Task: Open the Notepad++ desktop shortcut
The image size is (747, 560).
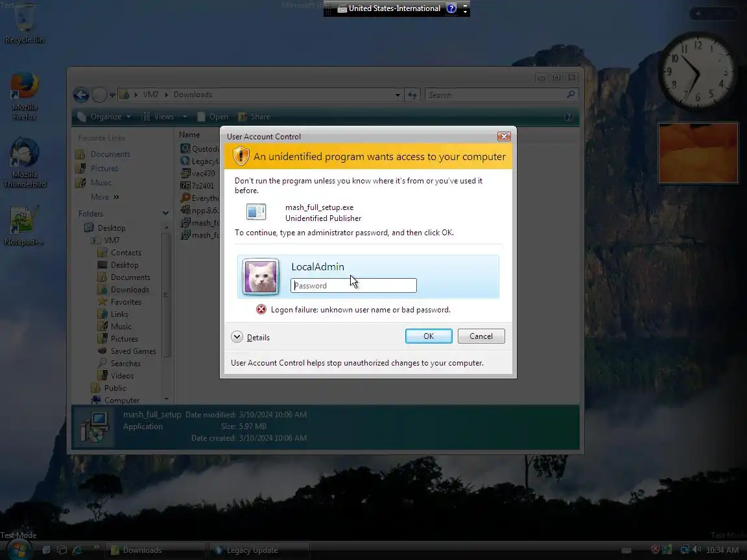Action: (24, 226)
